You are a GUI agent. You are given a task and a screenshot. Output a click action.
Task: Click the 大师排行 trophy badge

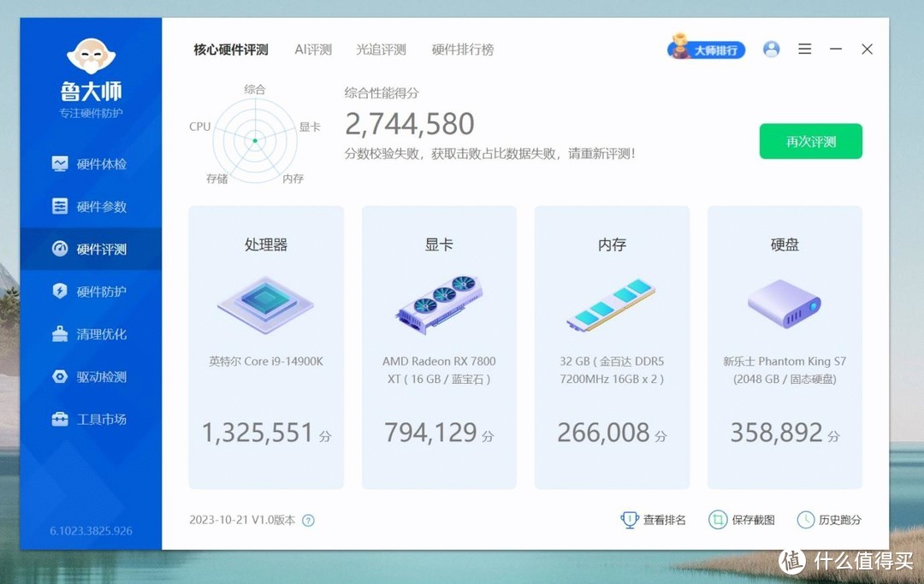[706, 48]
